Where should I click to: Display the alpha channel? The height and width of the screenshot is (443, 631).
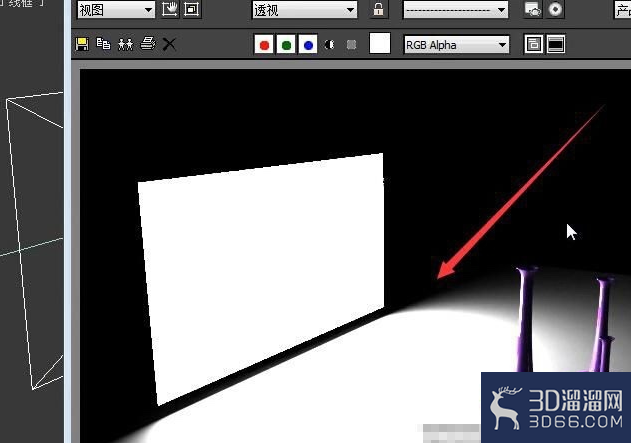point(329,44)
